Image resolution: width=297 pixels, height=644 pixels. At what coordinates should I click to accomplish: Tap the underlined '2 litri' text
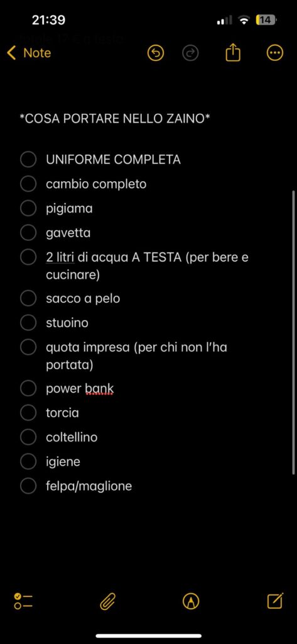click(60, 257)
